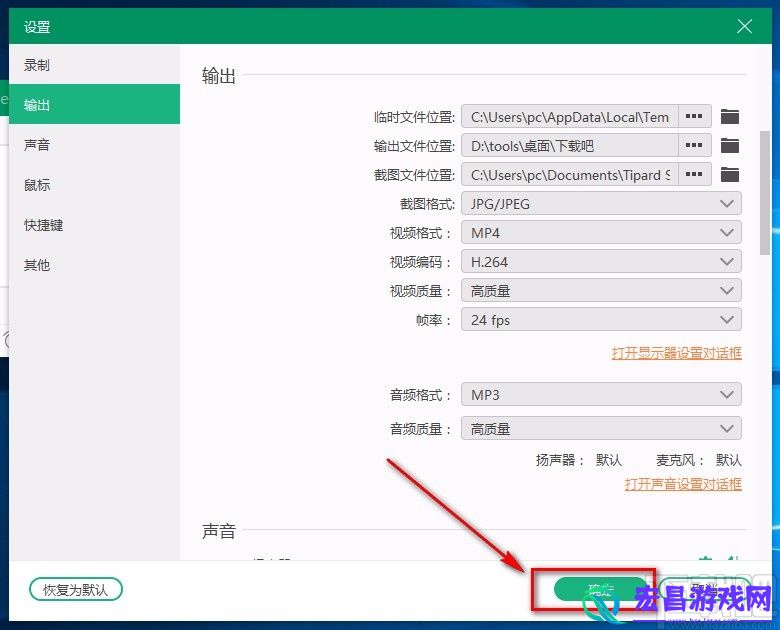Browse temporary file location with ellipsis button
The height and width of the screenshot is (630, 780).
click(x=694, y=116)
